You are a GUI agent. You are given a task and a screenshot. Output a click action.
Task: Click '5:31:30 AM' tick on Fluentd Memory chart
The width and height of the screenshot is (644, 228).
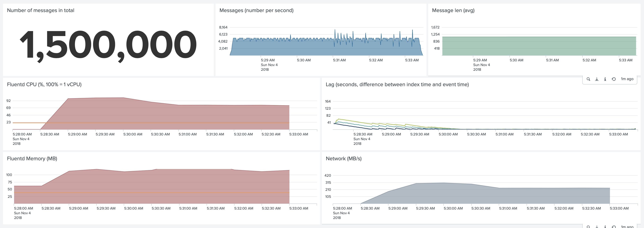(216, 208)
